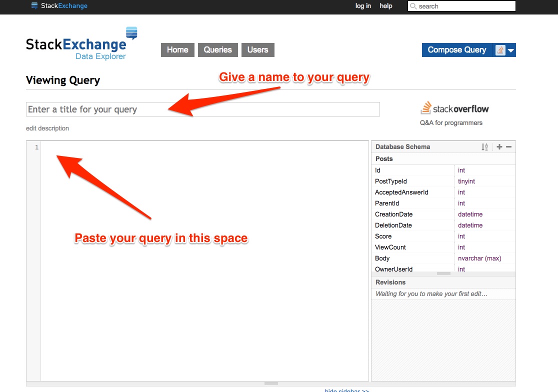Click the Stack Overflow site icon in Compose Query
The height and width of the screenshot is (392, 558).
500,50
